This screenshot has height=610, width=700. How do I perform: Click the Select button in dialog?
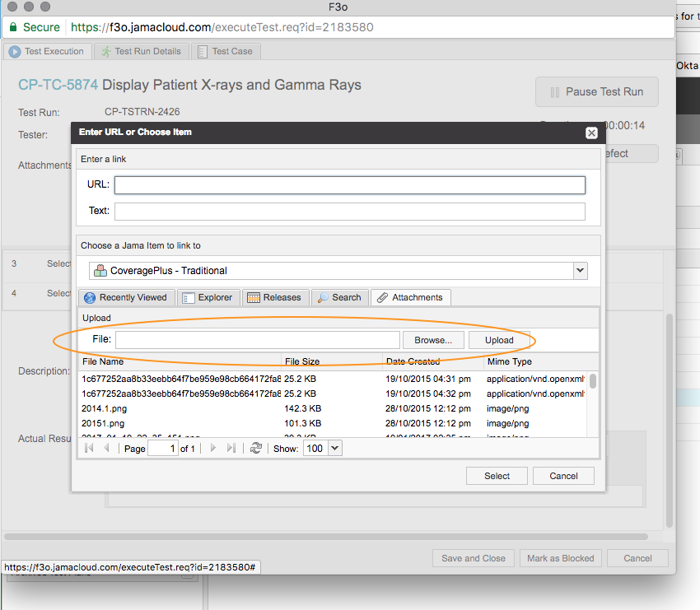click(x=497, y=476)
